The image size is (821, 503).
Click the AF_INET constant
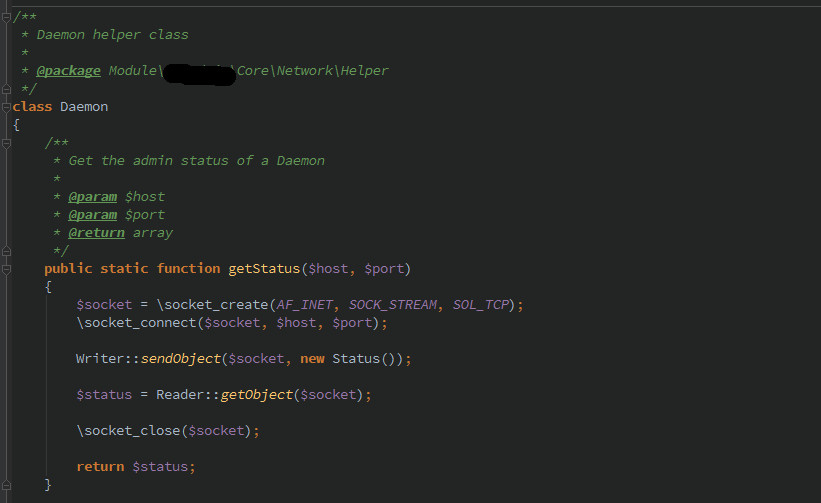[x=304, y=304]
